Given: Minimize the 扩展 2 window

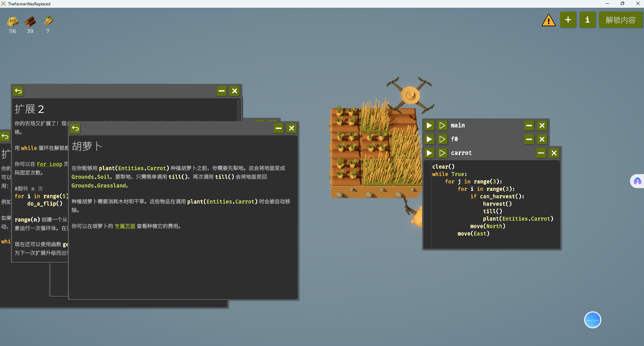Looking at the screenshot, I should [222, 91].
